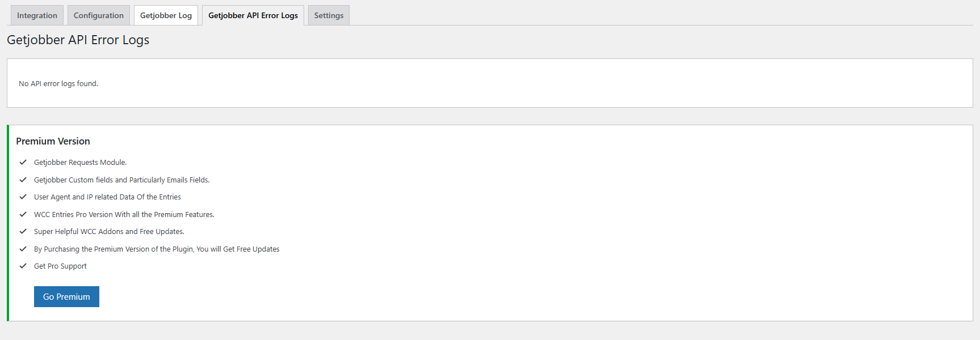Screen dimensions: 980x340
Task: Open the Getjobber Log tab
Action: [x=166, y=15]
